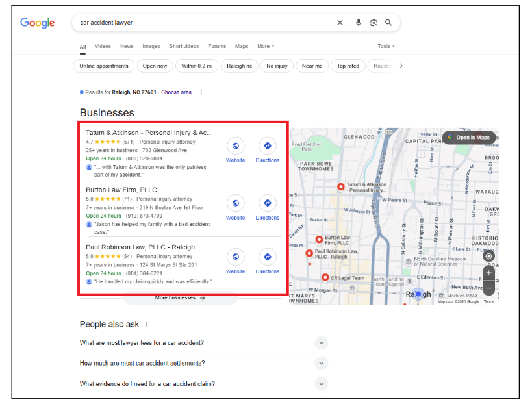Open three-dot menu beside Choose area
The height and width of the screenshot is (404, 532).
(x=201, y=92)
